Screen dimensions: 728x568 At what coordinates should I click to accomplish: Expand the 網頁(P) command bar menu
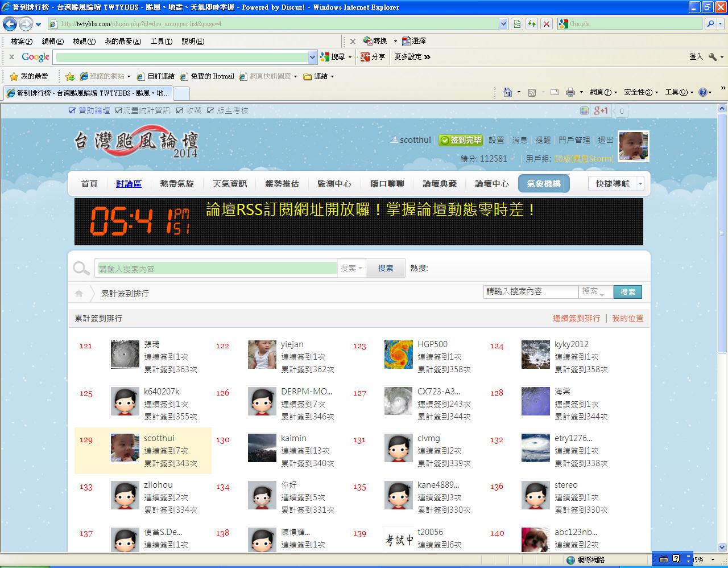click(603, 92)
